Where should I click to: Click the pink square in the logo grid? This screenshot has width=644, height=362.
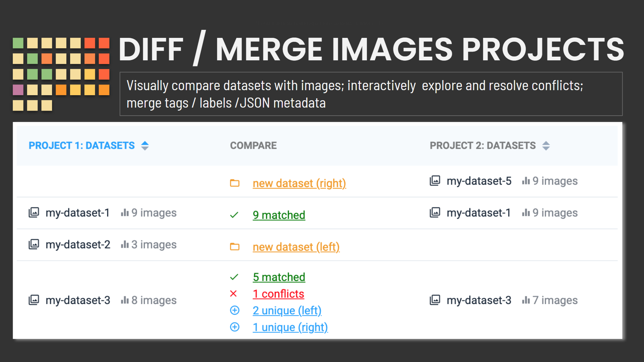coord(18,90)
